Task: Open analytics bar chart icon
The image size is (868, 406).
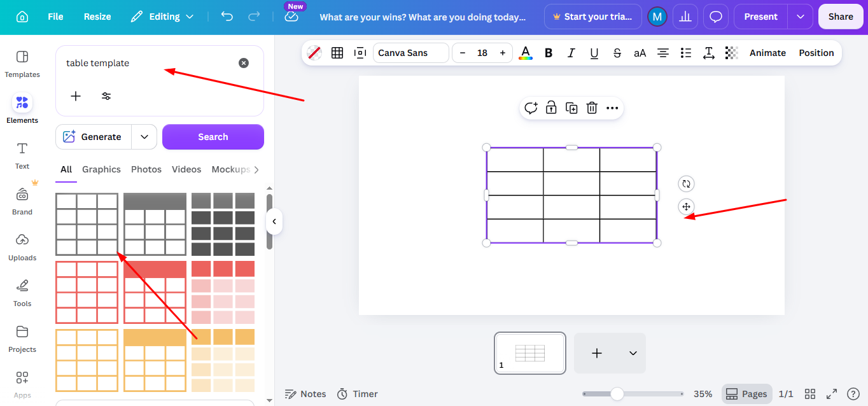Action: point(685,17)
